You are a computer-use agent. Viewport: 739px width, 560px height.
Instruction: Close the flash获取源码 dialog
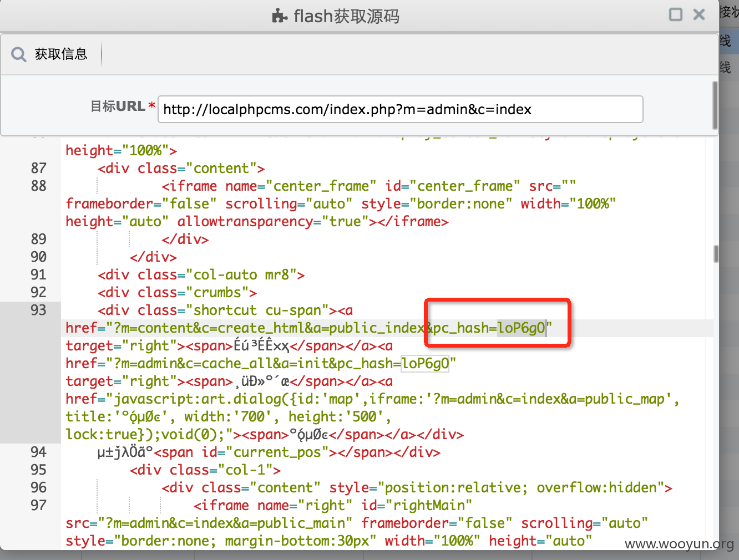point(699,14)
